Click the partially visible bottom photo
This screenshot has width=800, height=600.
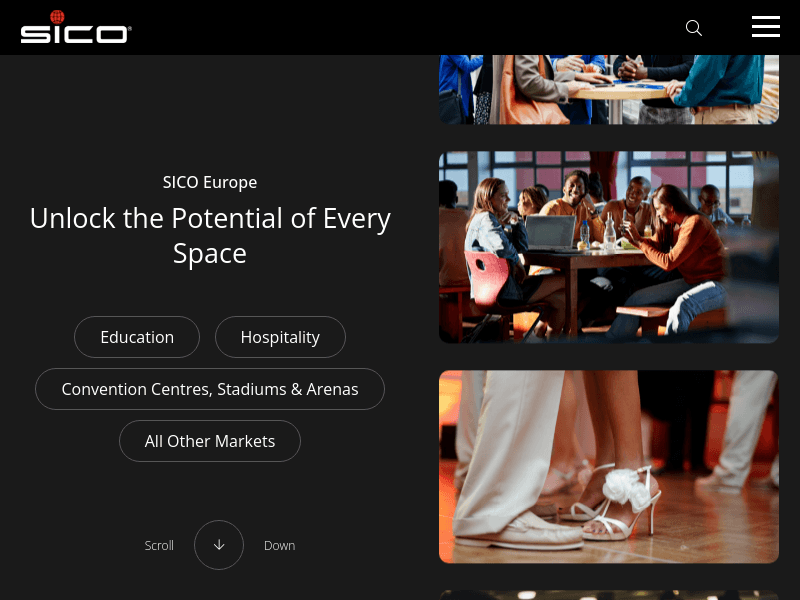pyautogui.click(x=609, y=595)
